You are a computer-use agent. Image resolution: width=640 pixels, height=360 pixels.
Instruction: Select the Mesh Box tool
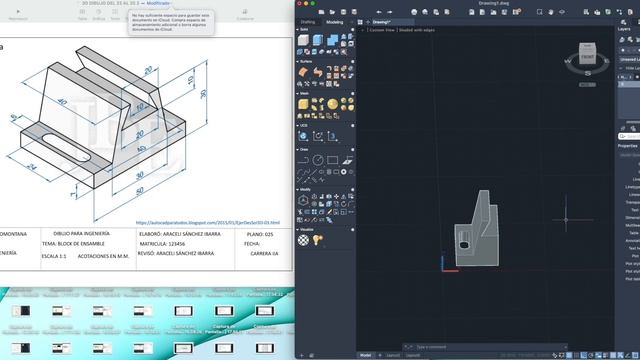pos(303,104)
